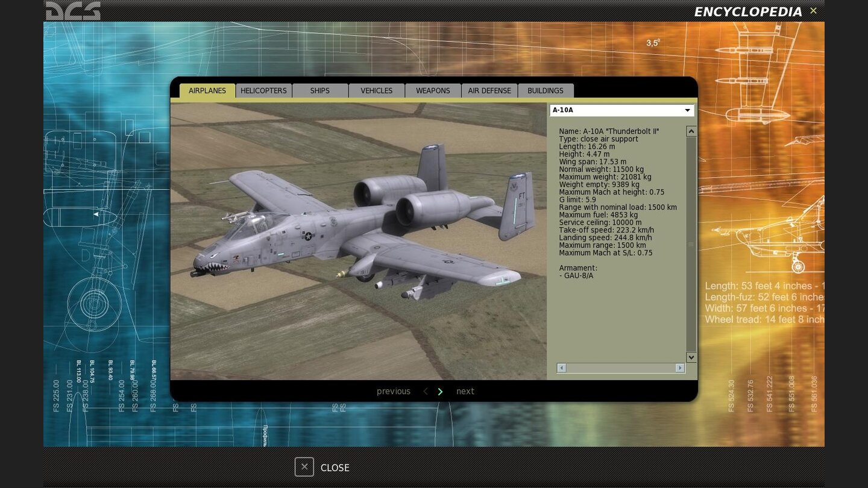Close the Encyclopedia with the yellow X

[813, 11]
